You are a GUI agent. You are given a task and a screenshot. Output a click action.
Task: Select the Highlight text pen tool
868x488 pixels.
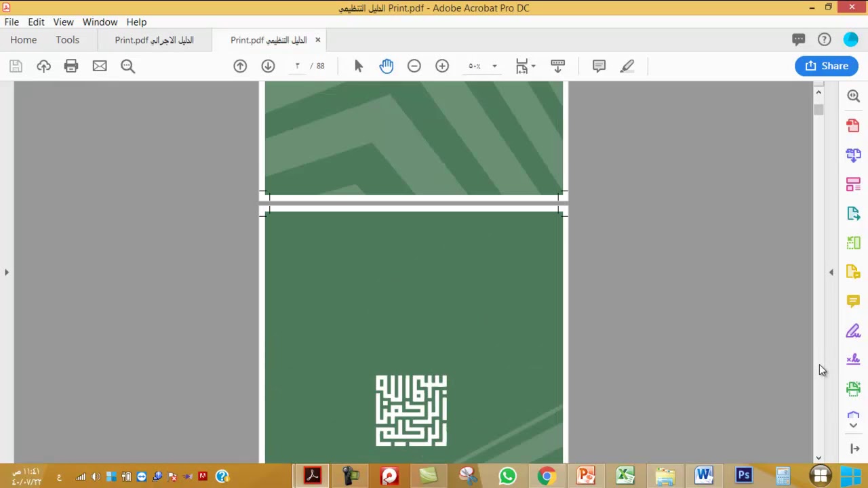[627, 66]
